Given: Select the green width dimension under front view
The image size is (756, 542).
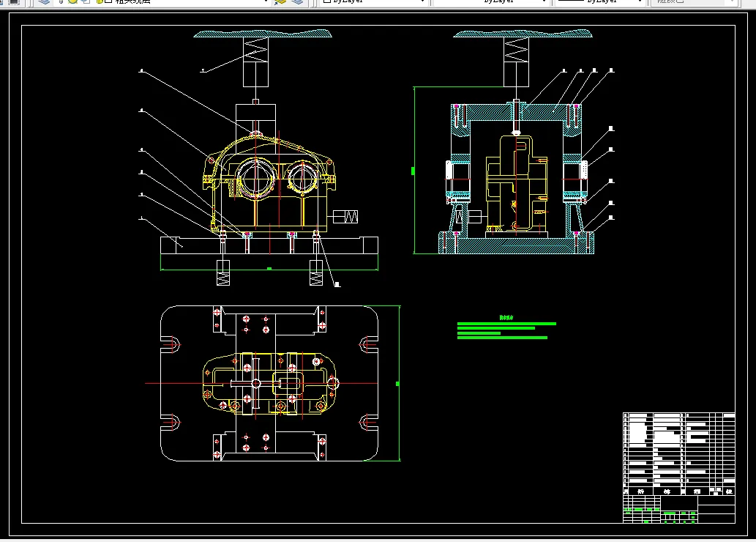Looking at the screenshot, I should [x=269, y=269].
